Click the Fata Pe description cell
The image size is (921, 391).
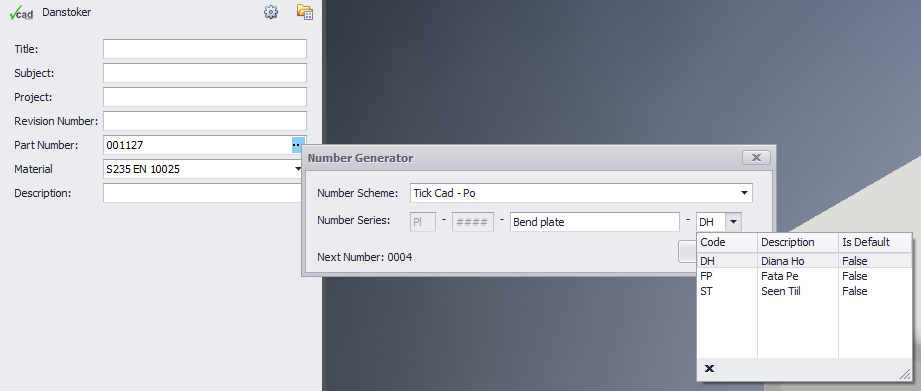798,276
